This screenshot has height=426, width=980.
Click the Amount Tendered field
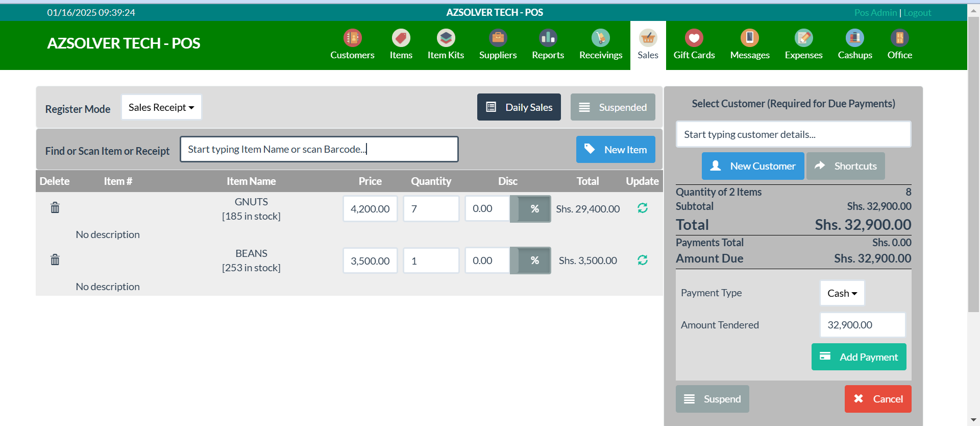(863, 325)
